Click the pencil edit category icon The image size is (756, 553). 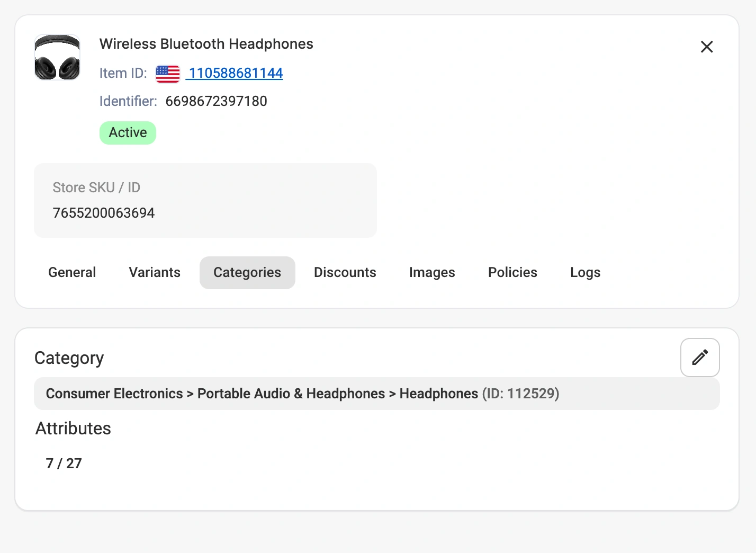699,358
